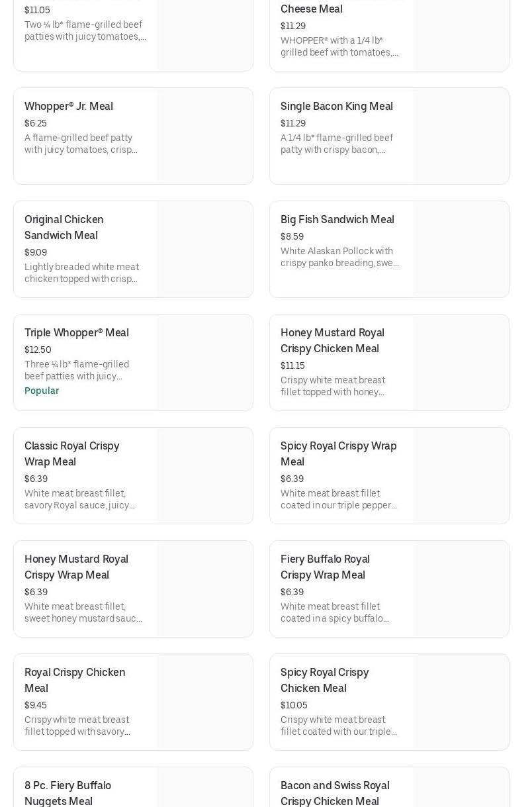Select the Royal Crispy Chicken Meal for $9.45

coord(75,681)
